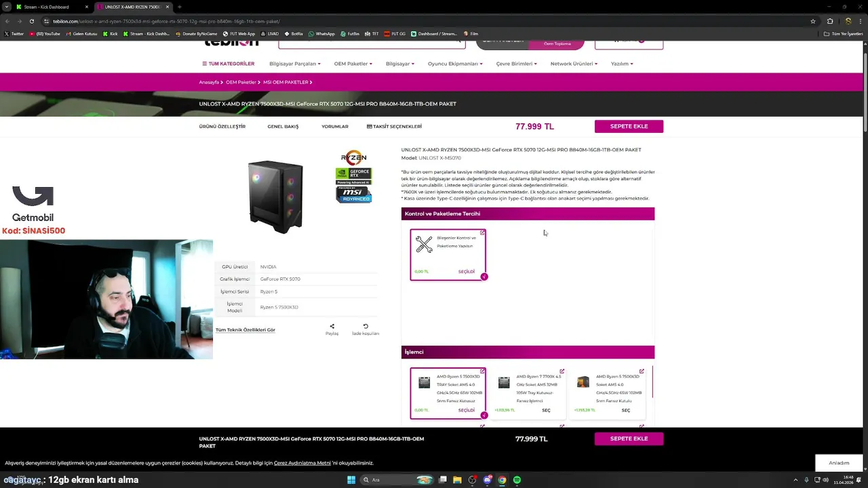Viewport: 868px width, 488px height.
Task: Open the Çerez Aydınlatma Metni link
Action: coord(302,463)
